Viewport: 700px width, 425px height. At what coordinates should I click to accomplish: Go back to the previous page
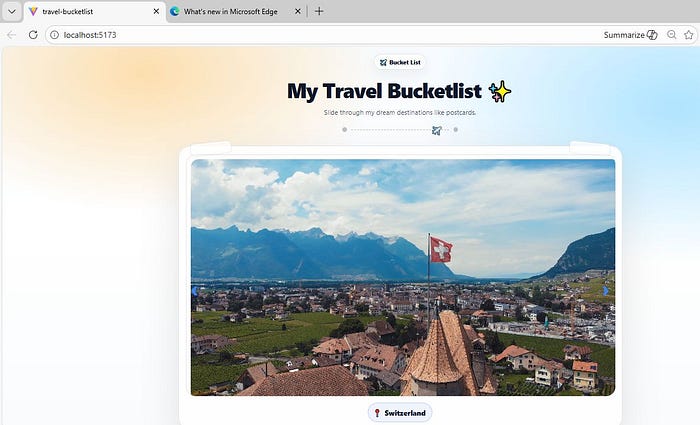12,35
